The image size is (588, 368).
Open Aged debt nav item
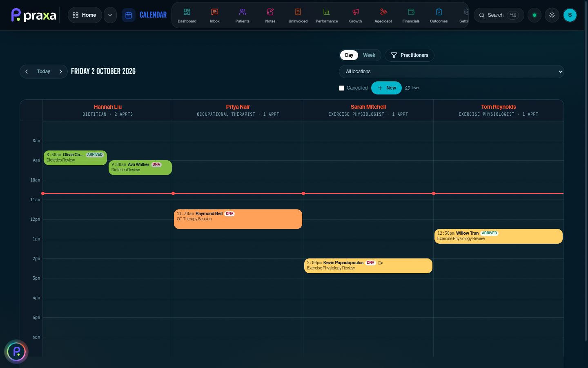pyautogui.click(x=383, y=16)
